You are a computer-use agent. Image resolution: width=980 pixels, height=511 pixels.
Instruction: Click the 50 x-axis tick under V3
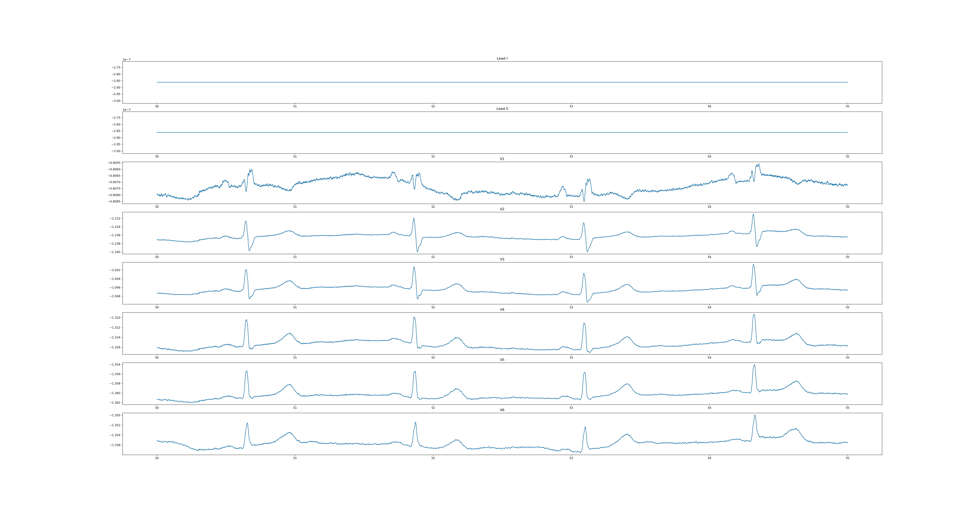[157, 307]
